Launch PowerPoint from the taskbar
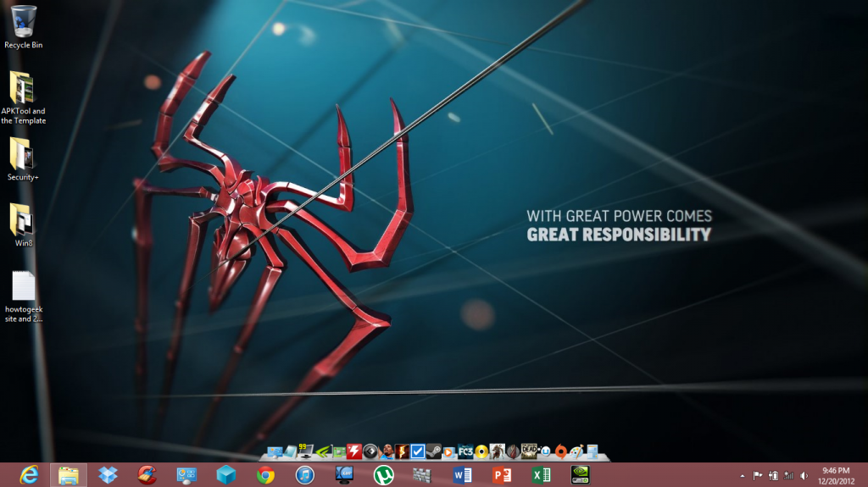868x487 pixels. point(502,475)
